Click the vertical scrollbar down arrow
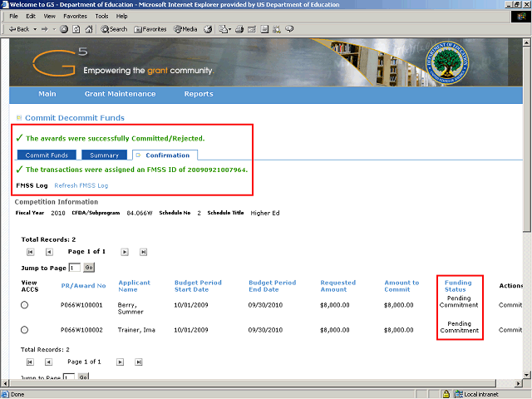 (526, 375)
